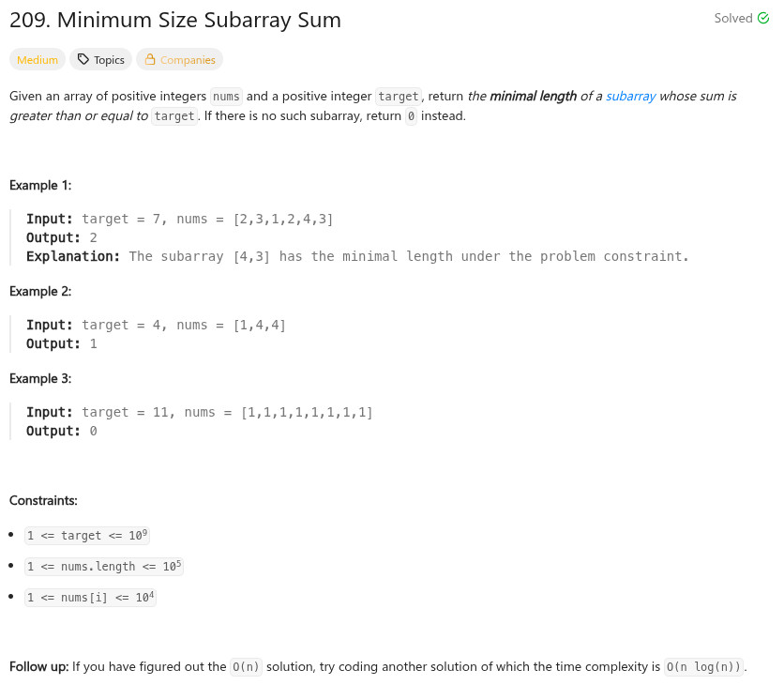Click the nums code tag in description
The width and height of the screenshot is (784, 700).
(x=226, y=97)
